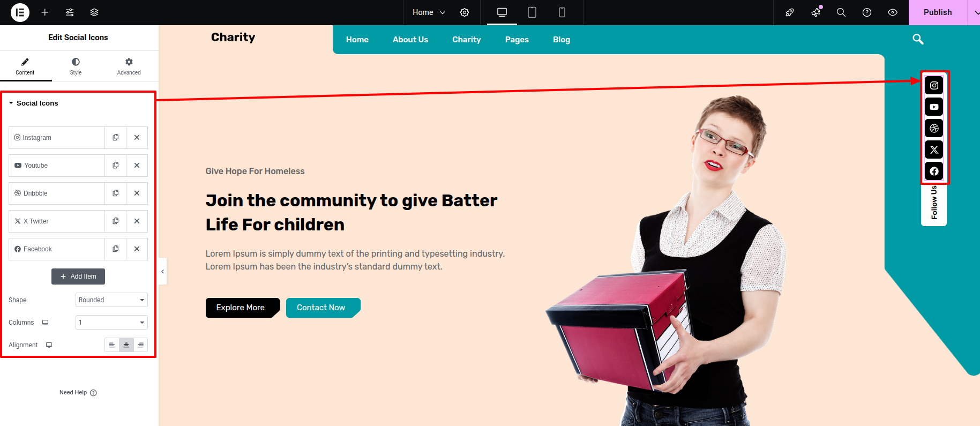Expand the Youtube item row
980x426 pixels.
57,166
